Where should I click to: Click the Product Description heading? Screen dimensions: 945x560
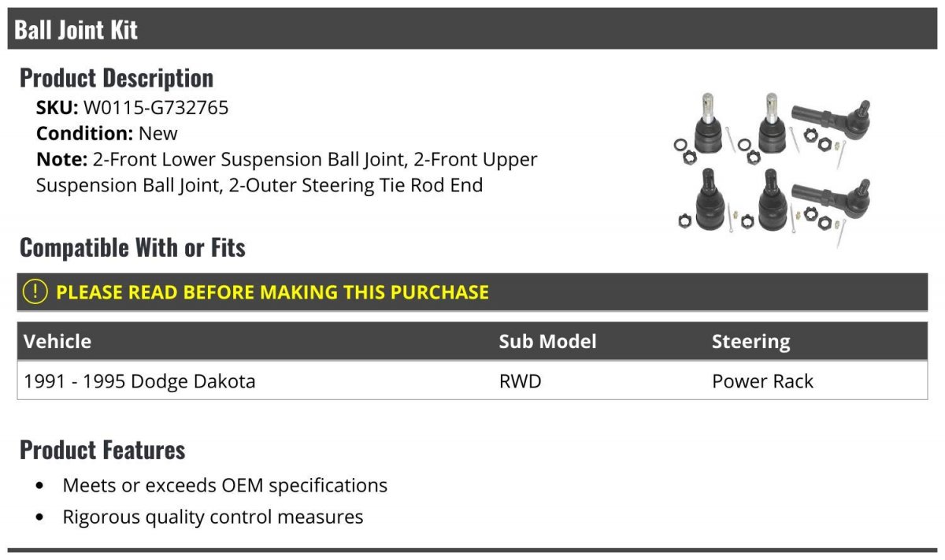click(x=117, y=77)
